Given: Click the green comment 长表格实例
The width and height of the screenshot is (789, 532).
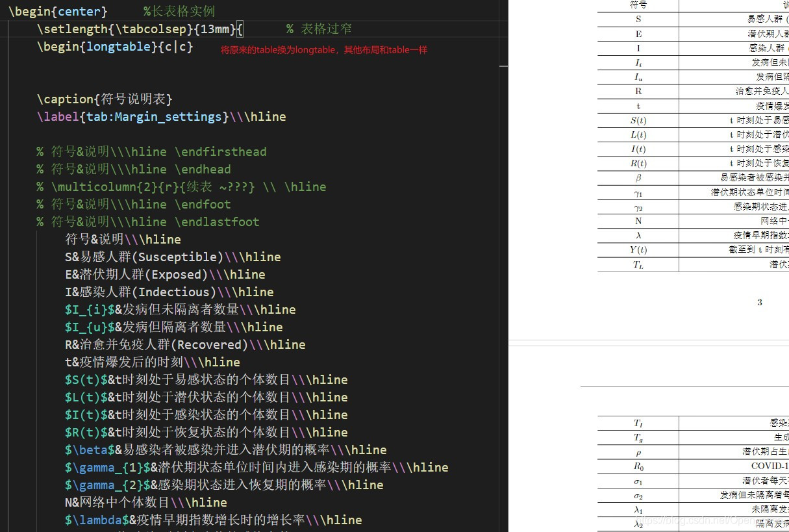Looking at the screenshot, I should pyautogui.click(x=180, y=10).
